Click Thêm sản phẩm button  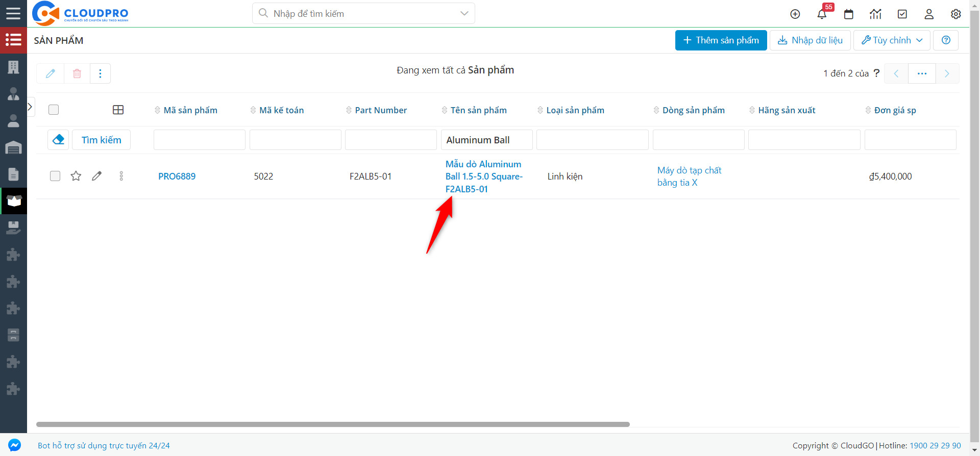pos(721,40)
